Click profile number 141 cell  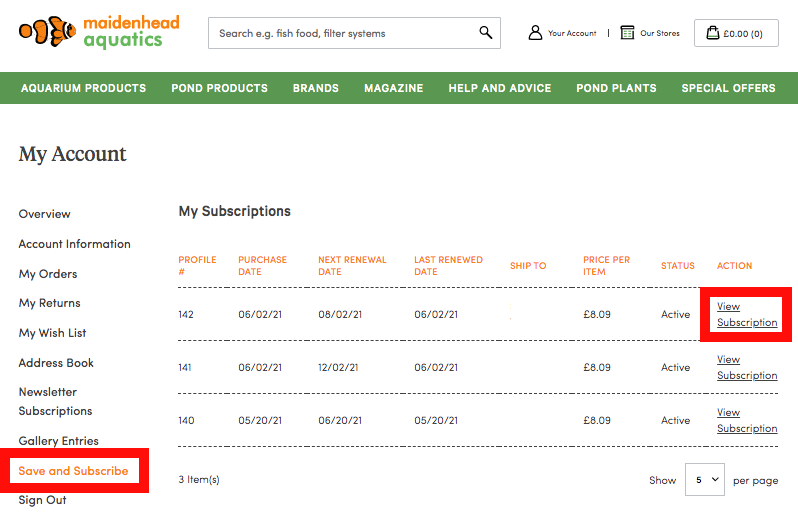click(185, 367)
